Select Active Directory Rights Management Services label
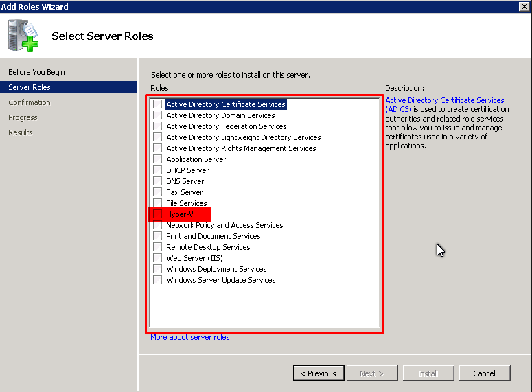Screen dimensions: 532x392 (x=241, y=148)
